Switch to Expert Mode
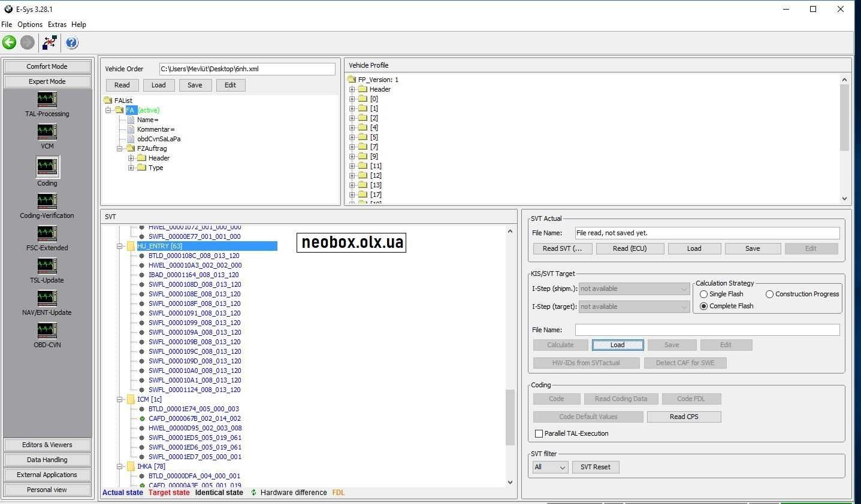Viewport: 861px width, 504px height. click(x=47, y=81)
